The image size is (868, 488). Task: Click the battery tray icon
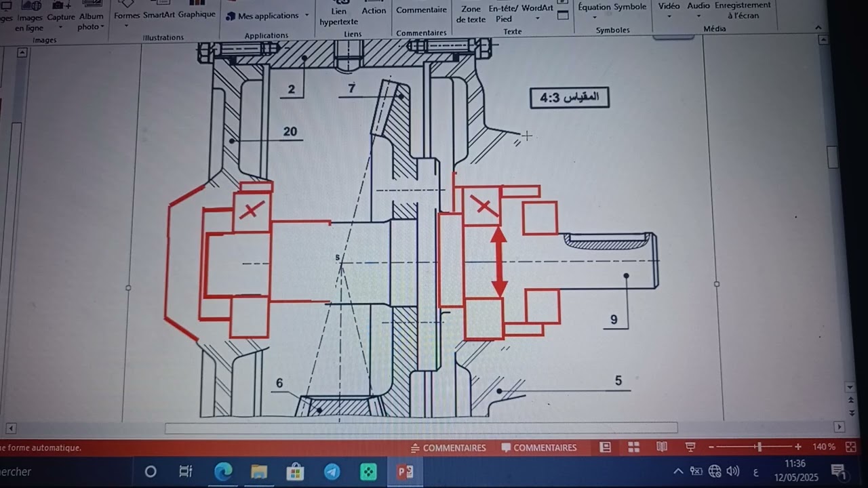(x=696, y=472)
